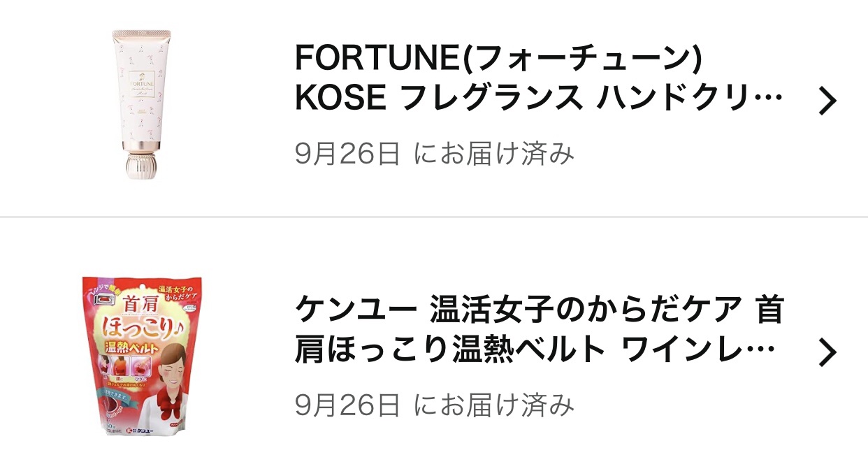Click the FORTUNE(フォーチューン) title line

[498, 59]
